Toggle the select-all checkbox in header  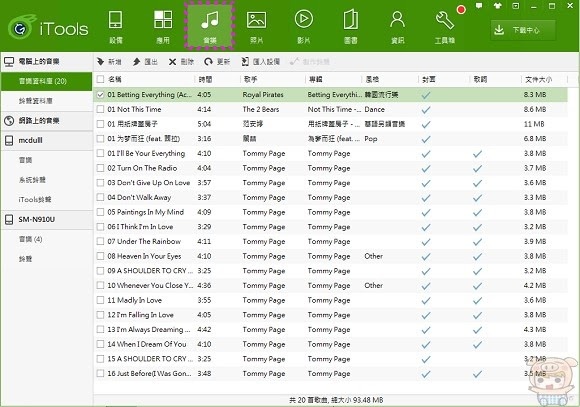(100, 79)
